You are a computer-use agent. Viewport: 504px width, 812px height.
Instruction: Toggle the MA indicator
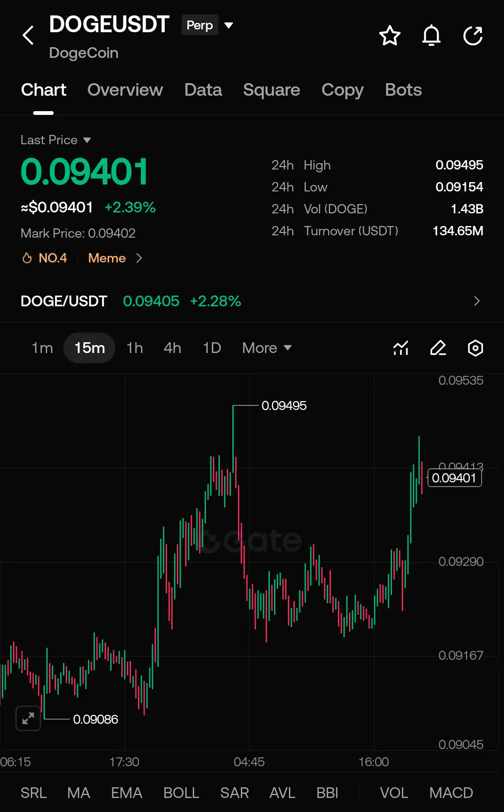pos(78,793)
